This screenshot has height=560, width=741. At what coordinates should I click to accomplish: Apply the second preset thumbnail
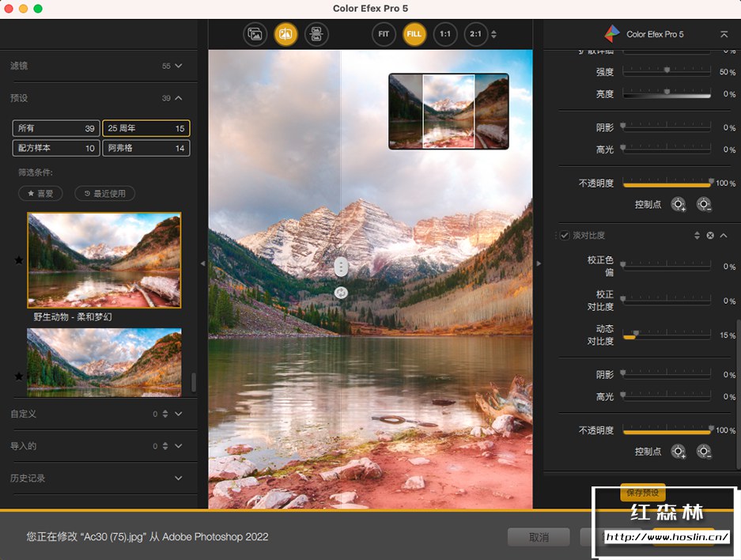pyautogui.click(x=104, y=362)
